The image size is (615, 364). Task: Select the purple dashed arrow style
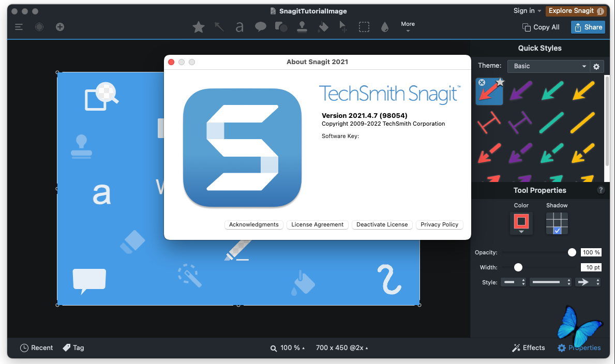[520, 153]
